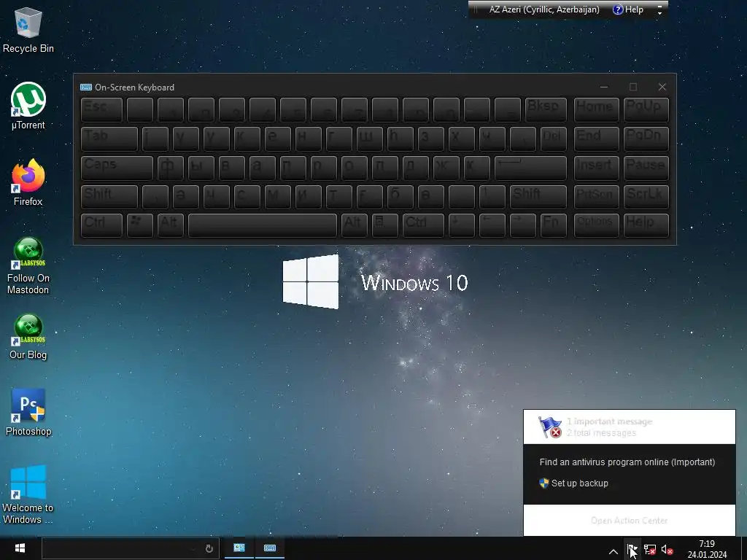Click the space bar on keyboard
The width and height of the screenshot is (747, 560).
pos(263,225)
